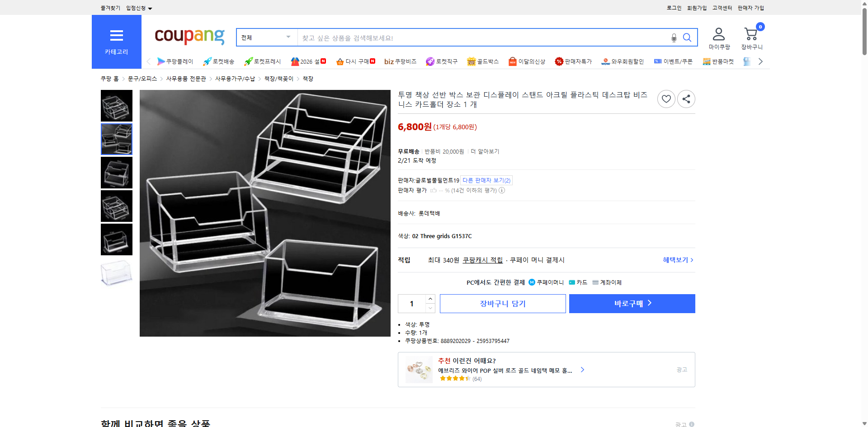The height and width of the screenshot is (427, 868).
Task: Click the seller rating info icon
Action: (x=502, y=191)
